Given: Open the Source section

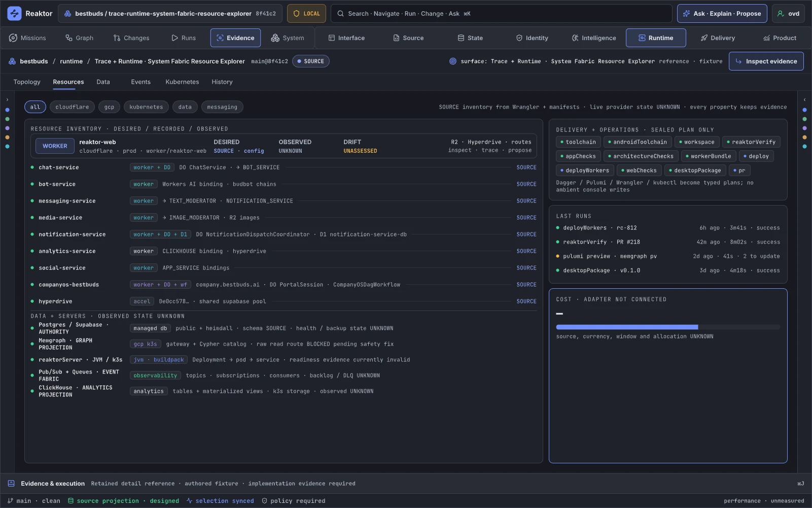Looking at the screenshot, I should [408, 38].
